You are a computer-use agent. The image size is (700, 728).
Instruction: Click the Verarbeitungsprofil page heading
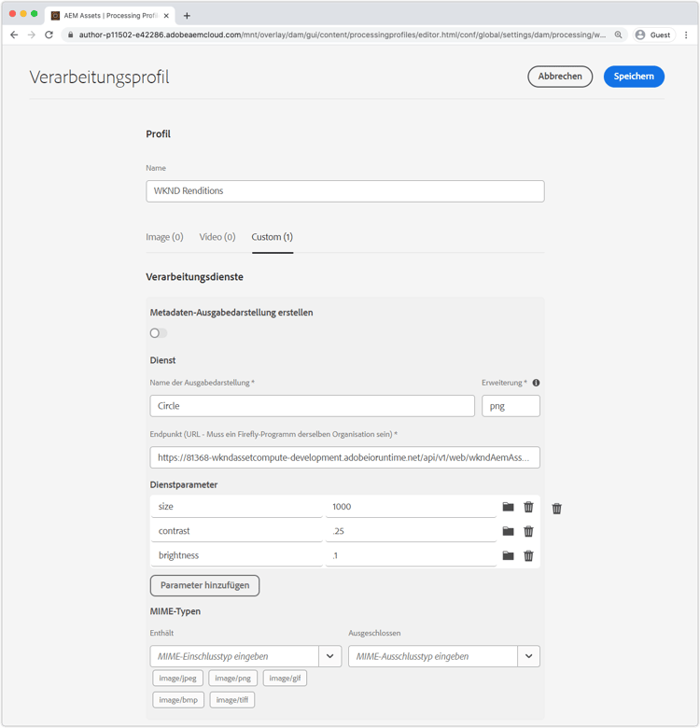99,77
